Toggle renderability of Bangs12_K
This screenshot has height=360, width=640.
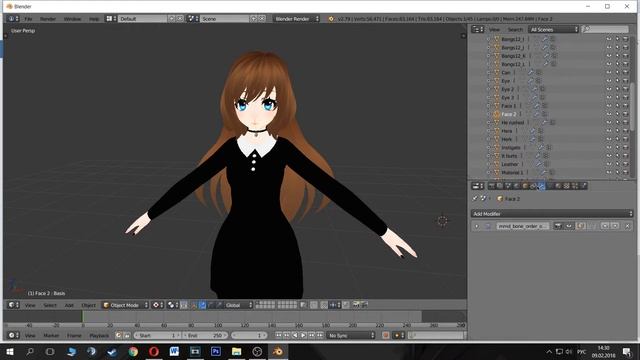click(625, 56)
